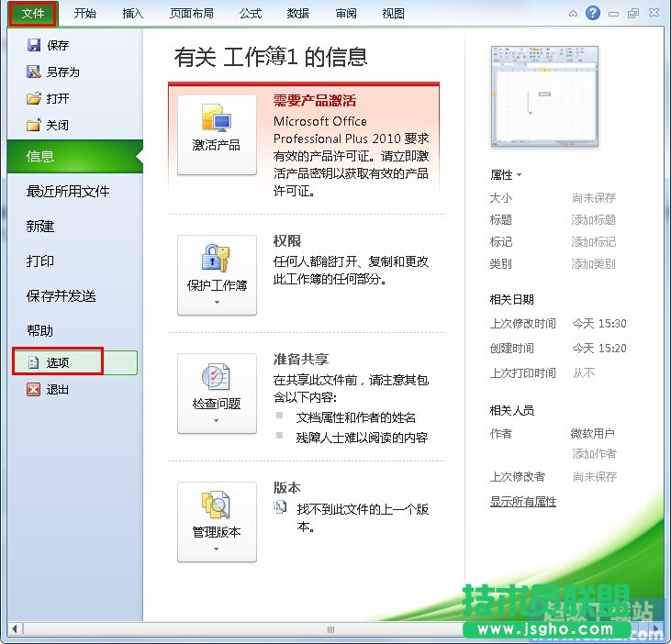Expand 管理版本 dropdown arrow
The width and height of the screenshot is (671, 644).
[216, 550]
